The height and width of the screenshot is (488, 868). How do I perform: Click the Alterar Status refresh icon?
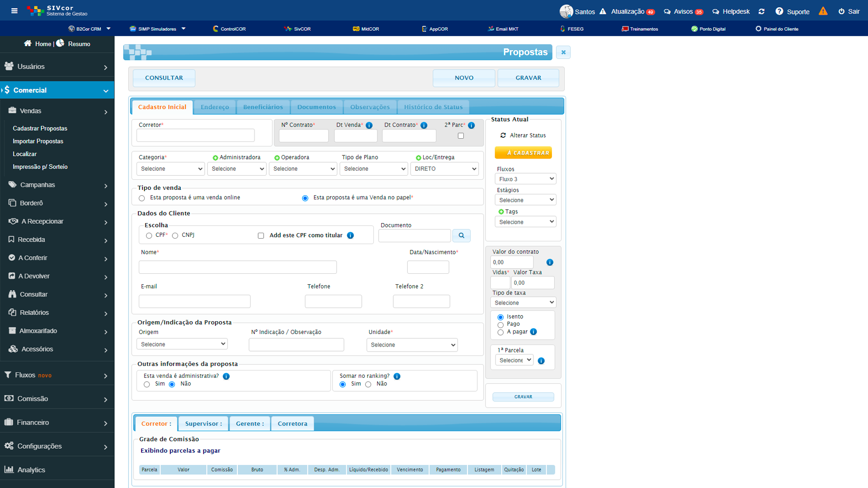tap(503, 136)
